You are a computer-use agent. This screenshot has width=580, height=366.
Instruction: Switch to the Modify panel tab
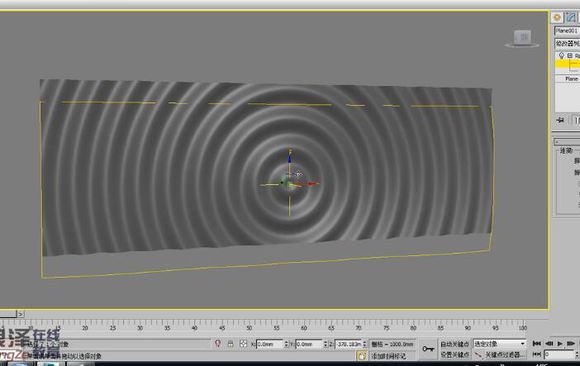[571, 17]
